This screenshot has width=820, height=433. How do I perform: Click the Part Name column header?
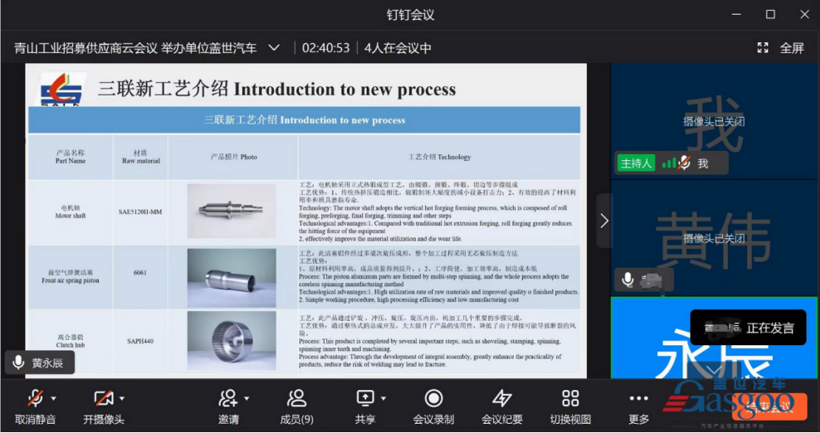71,157
